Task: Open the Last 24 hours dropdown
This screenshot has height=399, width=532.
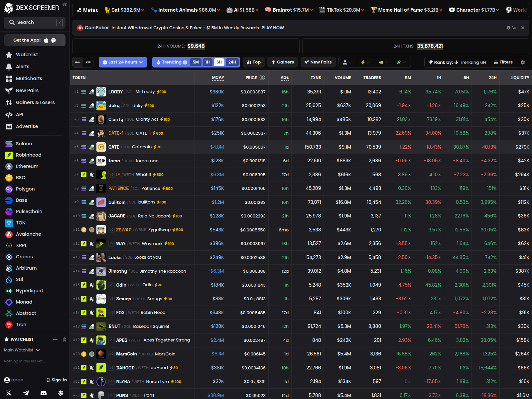Action: pos(123,62)
